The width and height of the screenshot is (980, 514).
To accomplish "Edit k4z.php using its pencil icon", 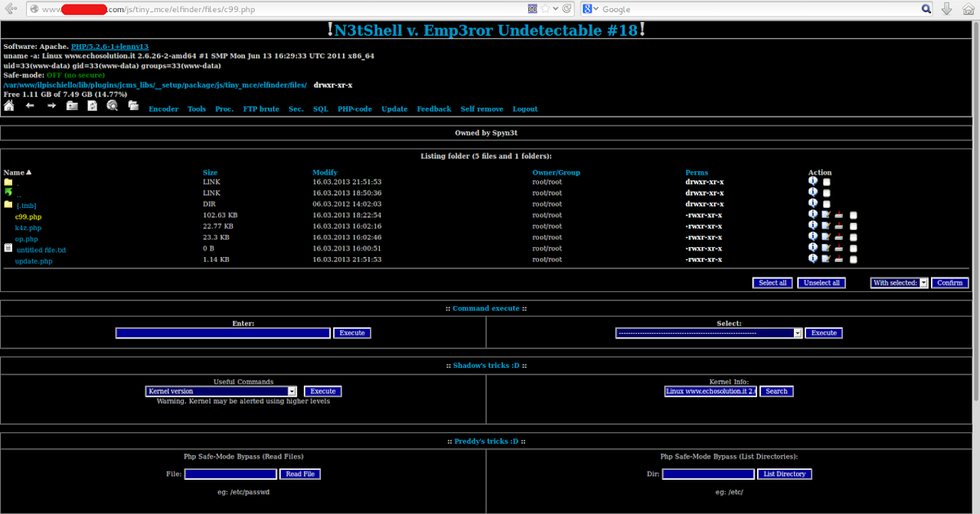I will [826, 225].
